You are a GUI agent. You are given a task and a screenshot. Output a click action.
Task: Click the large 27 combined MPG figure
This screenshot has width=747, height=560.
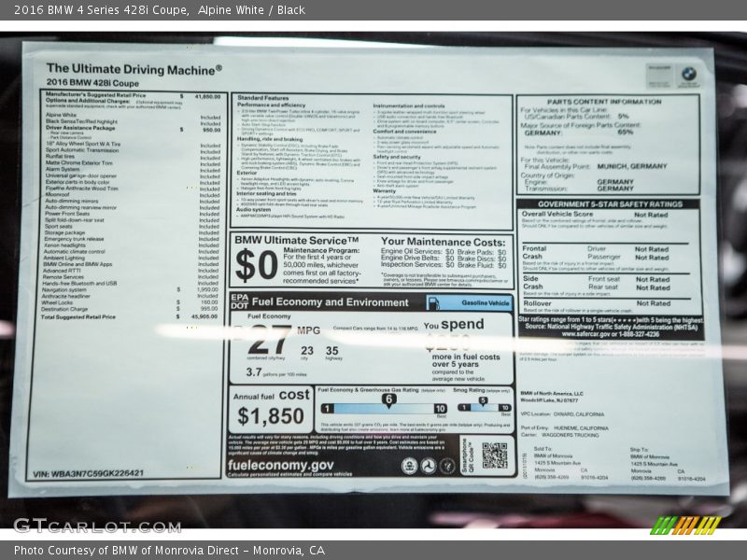(x=269, y=339)
